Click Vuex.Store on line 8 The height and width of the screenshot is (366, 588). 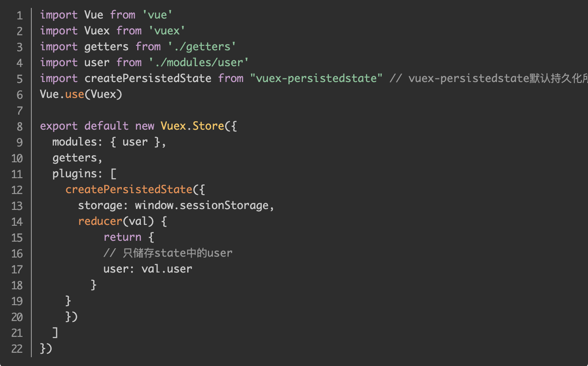point(192,126)
